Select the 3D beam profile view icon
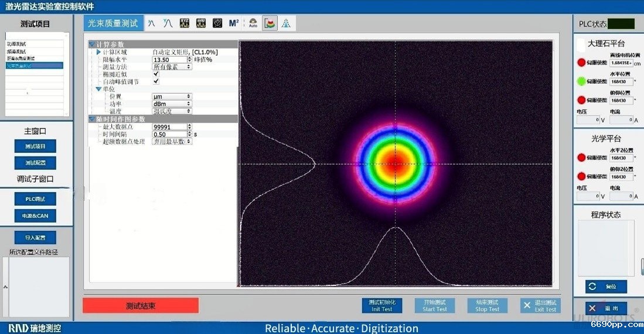The height and width of the screenshot is (334, 644). click(x=270, y=23)
